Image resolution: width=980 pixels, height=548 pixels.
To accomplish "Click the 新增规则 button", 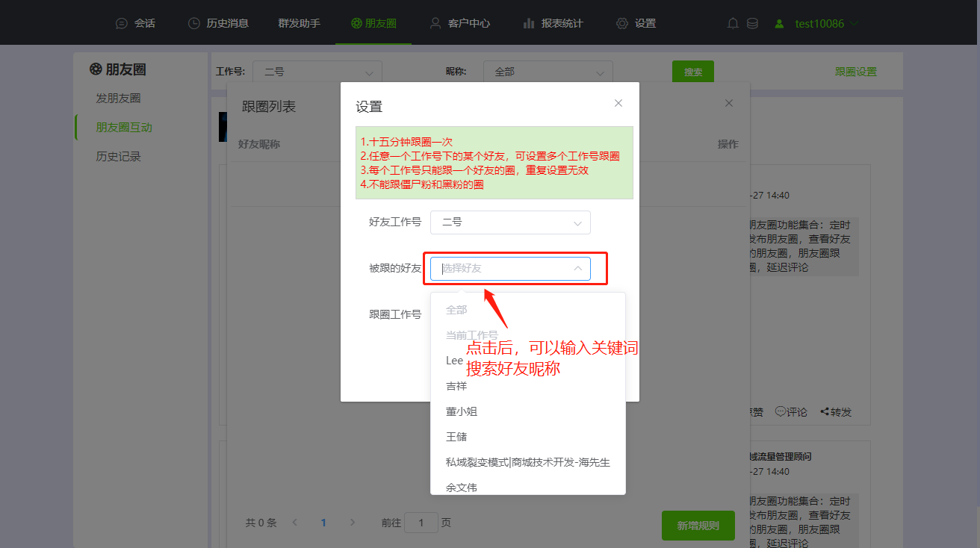I will click(698, 526).
